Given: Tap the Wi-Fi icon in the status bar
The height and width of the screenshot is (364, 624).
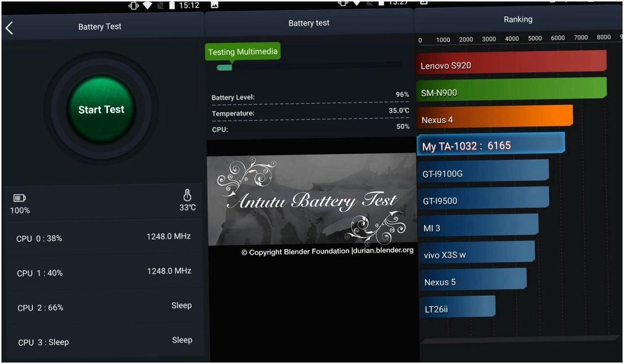Looking at the screenshot, I should [x=147, y=5].
